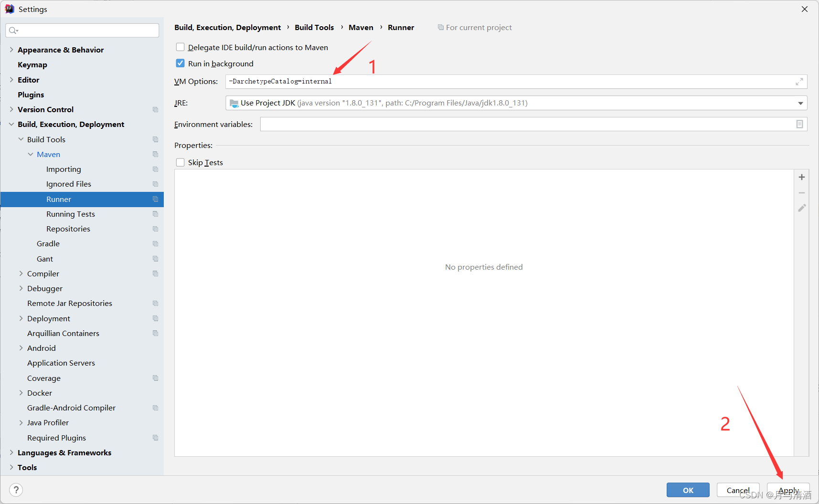Click project-level icon next to Coverage

(x=155, y=378)
